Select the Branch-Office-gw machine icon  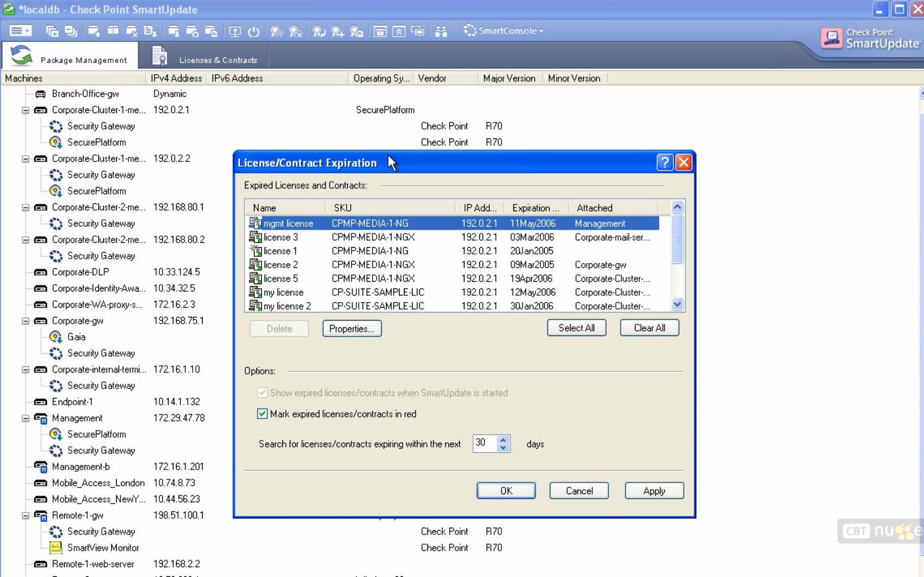(x=41, y=94)
